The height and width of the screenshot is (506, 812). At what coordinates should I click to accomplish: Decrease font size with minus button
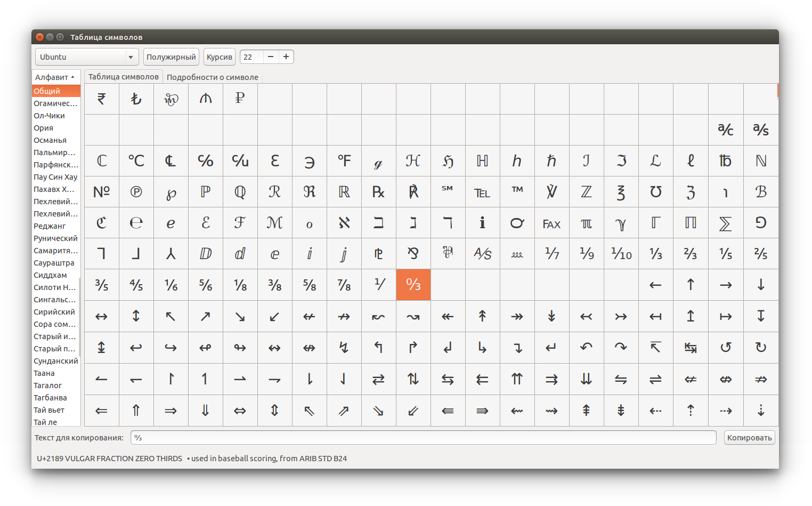[x=271, y=57]
